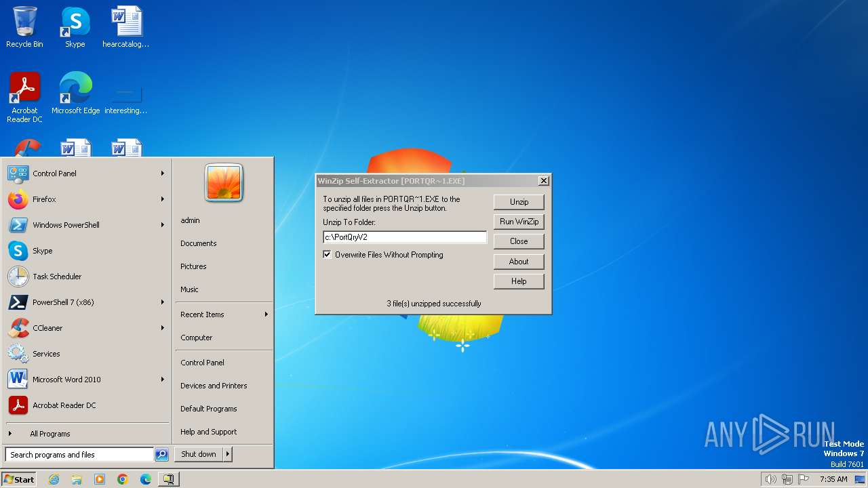The image size is (868, 488).
Task: Open Documents from Start menu
Action: [x=199, y=243]
